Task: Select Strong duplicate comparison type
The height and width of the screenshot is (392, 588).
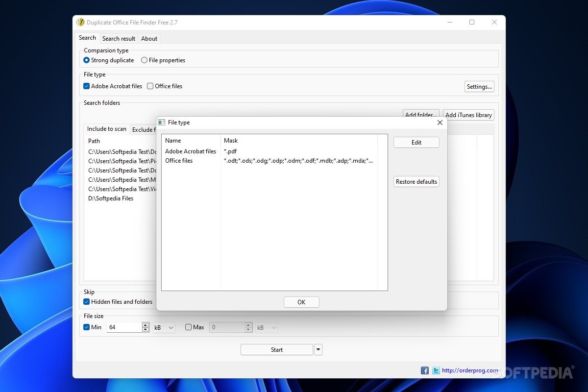Action: [109, 60]
